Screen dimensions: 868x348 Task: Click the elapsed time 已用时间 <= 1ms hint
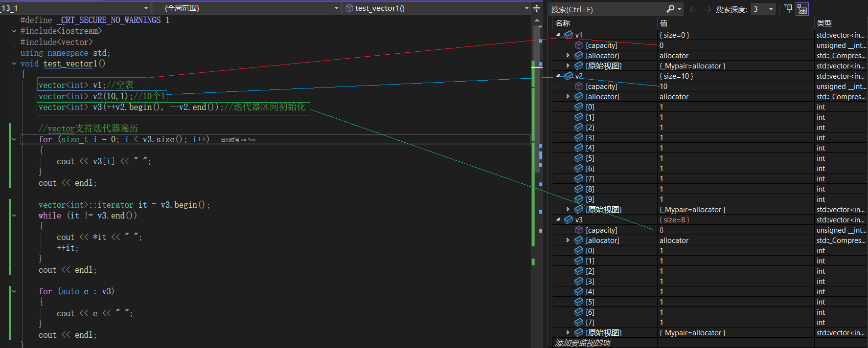pos(238,140)
